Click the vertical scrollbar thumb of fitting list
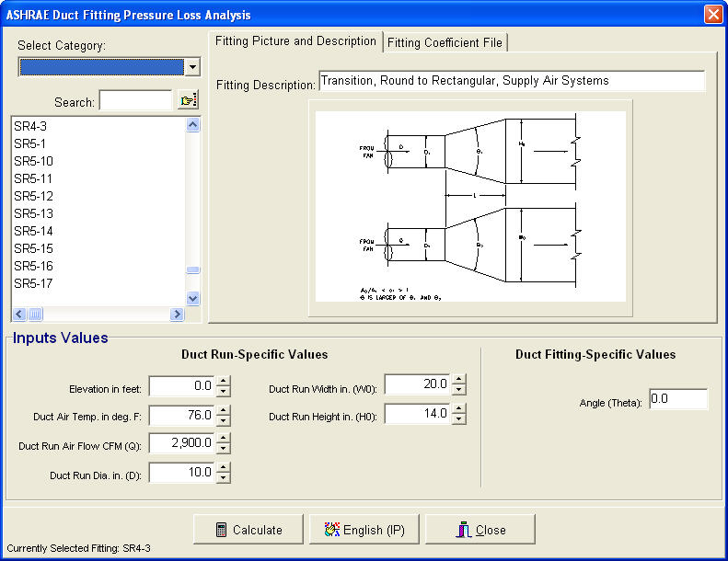Viewport: 728px width, 561px height. pos(193,270)
